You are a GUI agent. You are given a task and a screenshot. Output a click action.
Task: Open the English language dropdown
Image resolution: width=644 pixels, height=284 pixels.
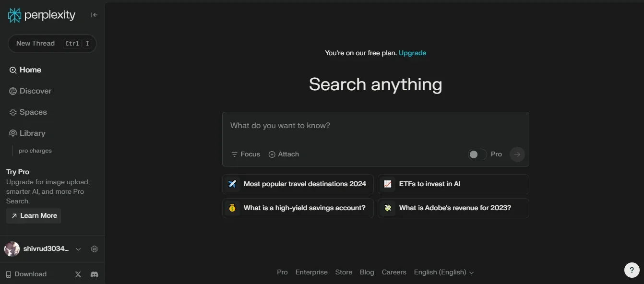443,272
